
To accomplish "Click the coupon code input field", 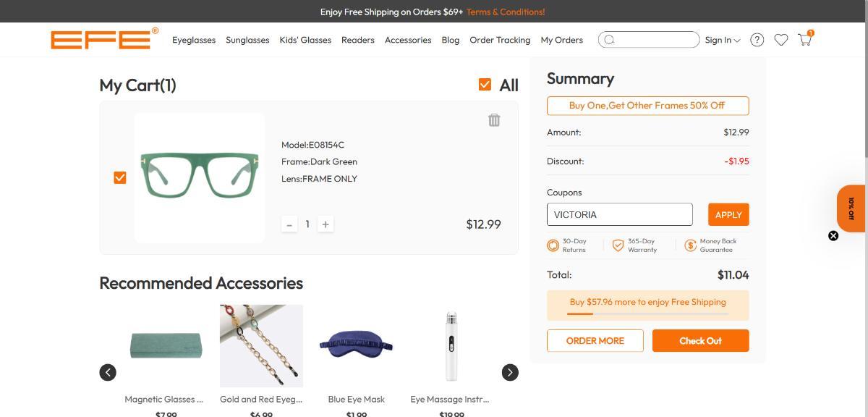I will tap(619, 214).
